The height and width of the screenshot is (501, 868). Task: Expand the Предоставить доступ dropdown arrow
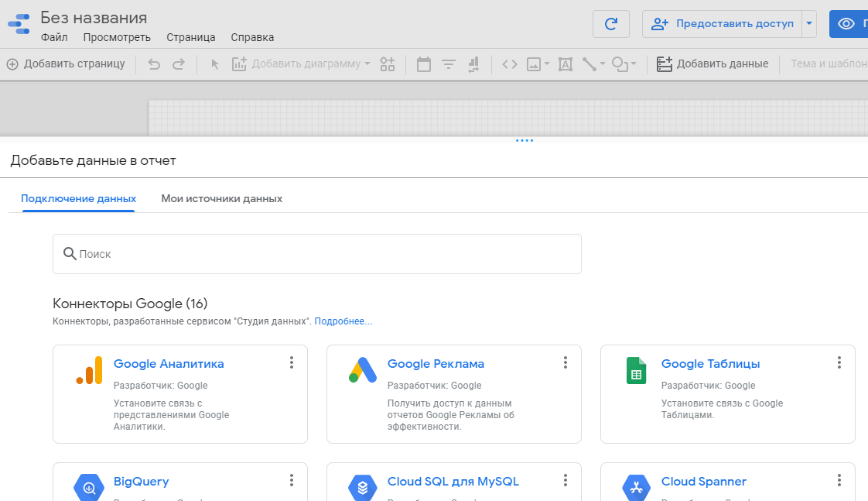[x=808, y=24]
